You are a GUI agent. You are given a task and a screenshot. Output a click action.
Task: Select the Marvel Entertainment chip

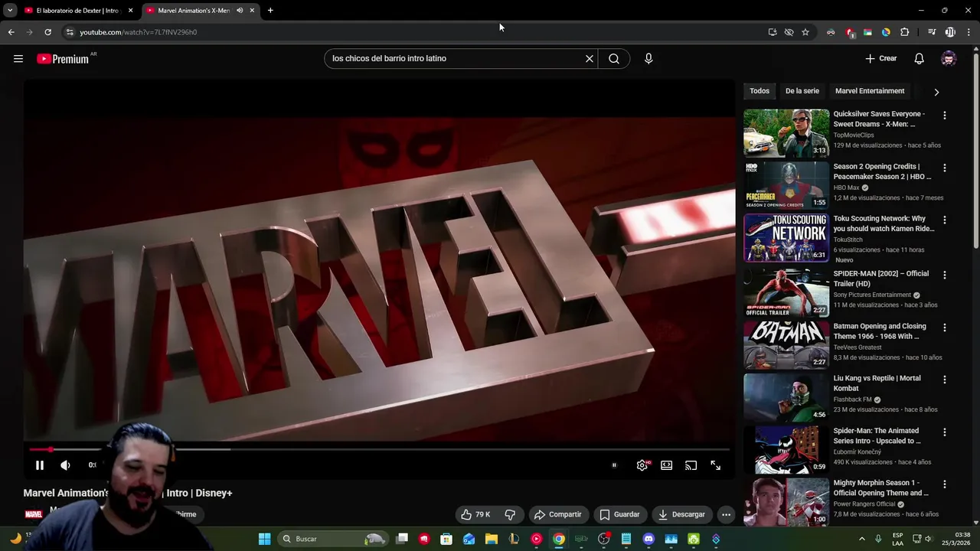pos(870,91)
